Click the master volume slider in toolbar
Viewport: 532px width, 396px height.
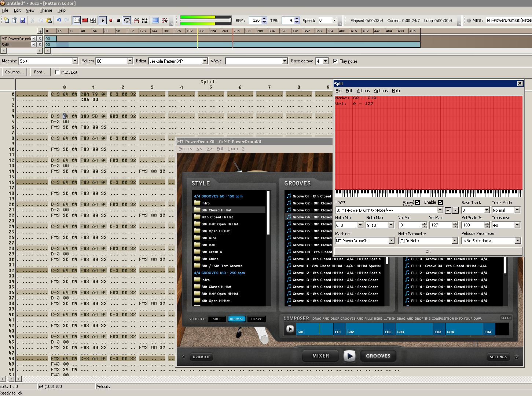(x=230, y=20)
